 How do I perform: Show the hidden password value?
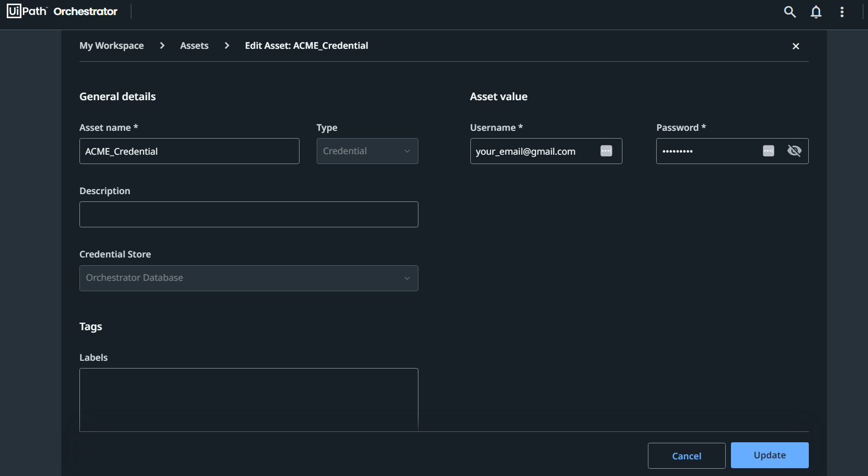tap(794, 151)
